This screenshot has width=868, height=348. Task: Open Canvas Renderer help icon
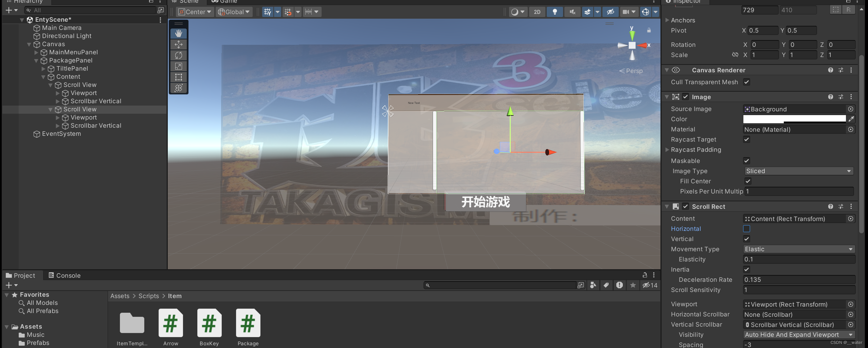(830, 70)
